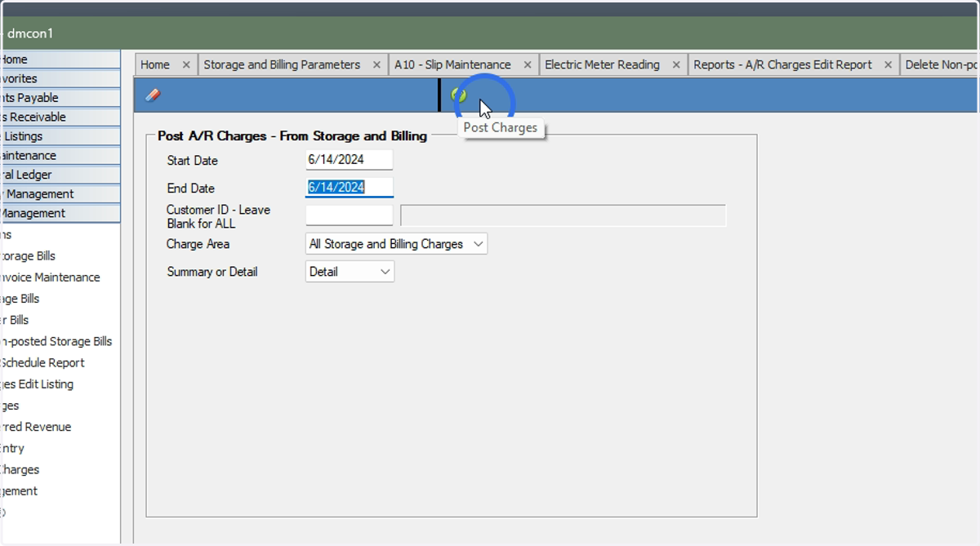Image resolution: width=980 pixels, height=546 pixels.
Task: Open the Listings sidebar section
Action: (60, 136)
